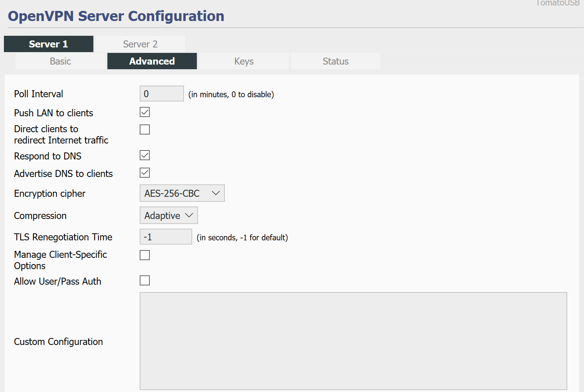Image resolution: width=584 pixels, height=392 pixels.
Task: Uncheck Respond to DNS
Action: (x=144, y=155)
